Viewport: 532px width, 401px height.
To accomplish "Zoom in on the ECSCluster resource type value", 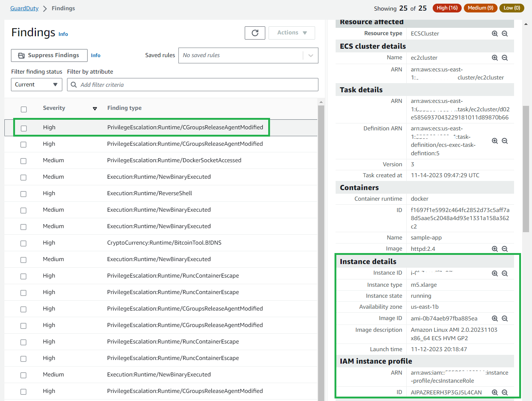I will click(x=495, y=33).
